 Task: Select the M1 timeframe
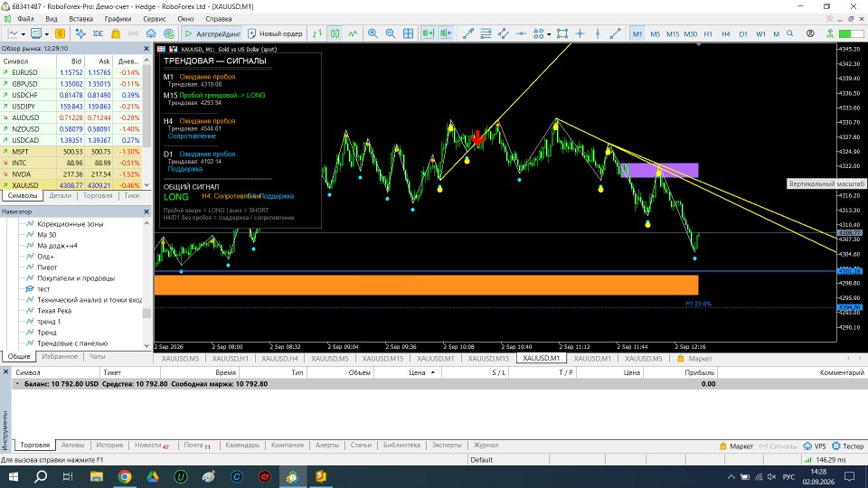(x=637, y=33)
